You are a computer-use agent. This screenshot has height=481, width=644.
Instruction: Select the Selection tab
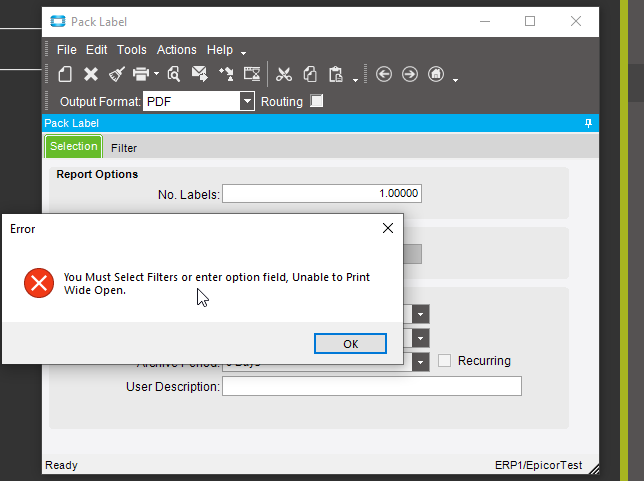pos(74,147)
